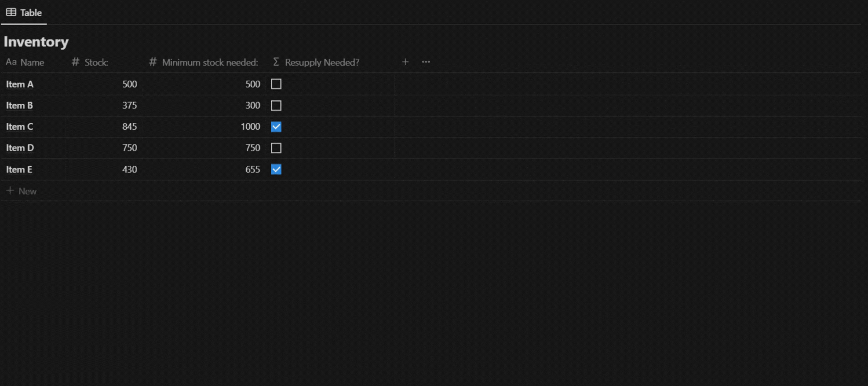868x386 pixels.
Task: Open the Inventory database title
Action: [x=36, y=41]
